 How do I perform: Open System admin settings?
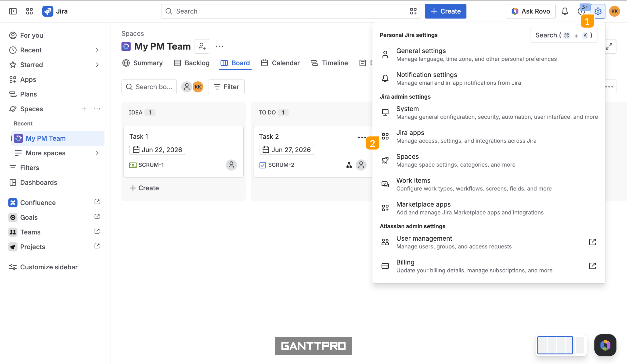click(x=489, y=113)
